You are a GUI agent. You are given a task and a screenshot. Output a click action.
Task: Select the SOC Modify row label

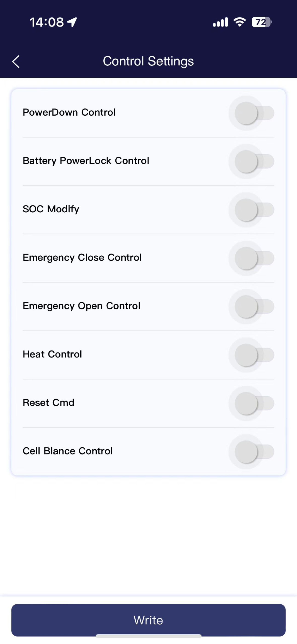(51, 209)
